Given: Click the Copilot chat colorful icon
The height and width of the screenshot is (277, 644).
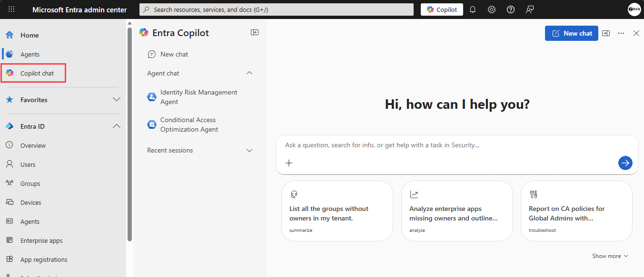Looking at the screenshot, I should coord(10,73).
